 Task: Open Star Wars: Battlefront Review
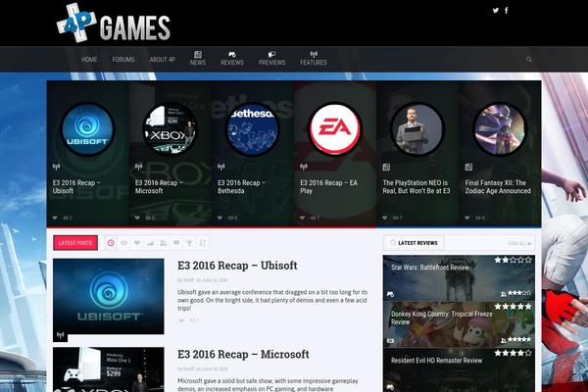tap(430, 268)
